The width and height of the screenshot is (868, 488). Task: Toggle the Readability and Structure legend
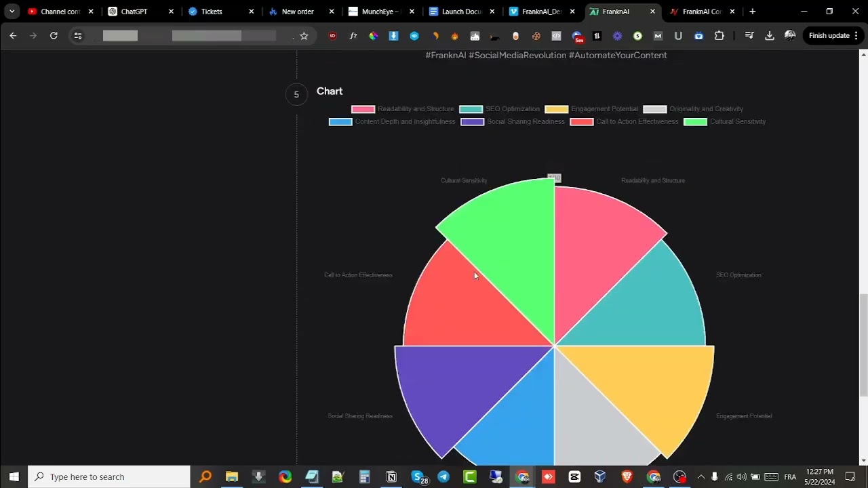tap(402, 109)
